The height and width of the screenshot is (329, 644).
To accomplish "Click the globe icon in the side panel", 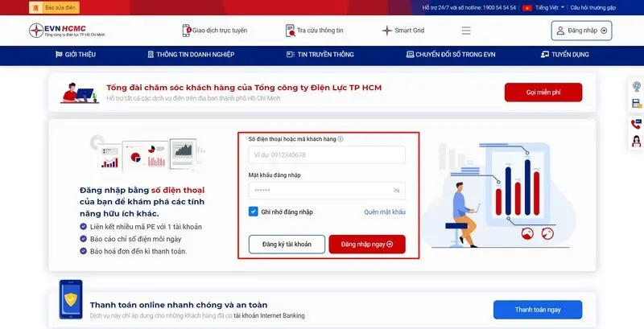I will (637, 87).
